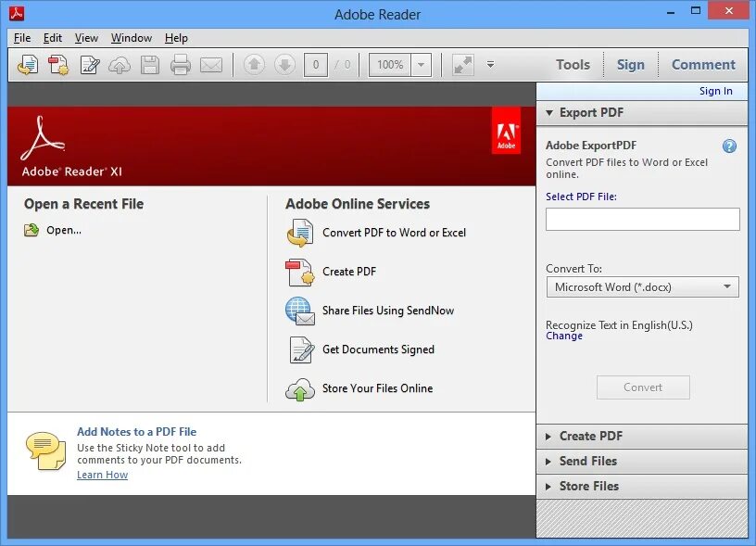This screenshot has width=756, height=546.
Task: Open the zoom percentage dropdown arrow
Action: pos(421,65)
